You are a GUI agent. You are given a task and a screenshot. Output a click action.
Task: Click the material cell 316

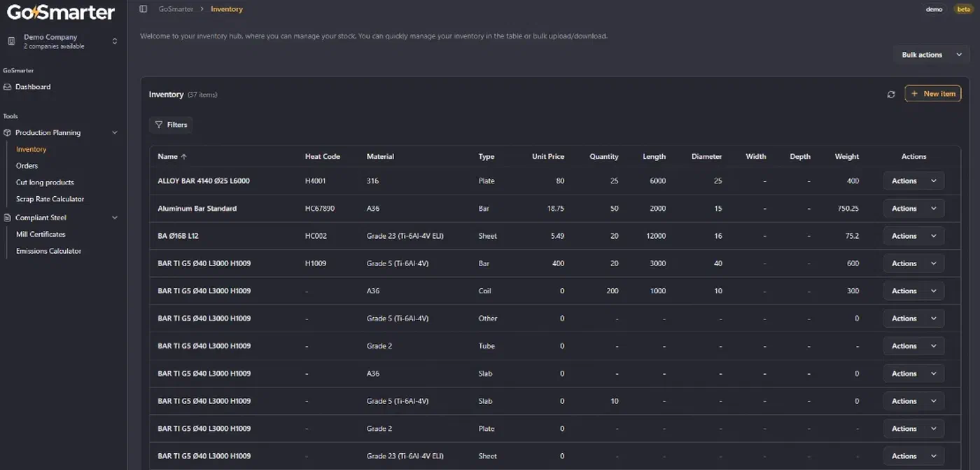(x=373, y=181)
